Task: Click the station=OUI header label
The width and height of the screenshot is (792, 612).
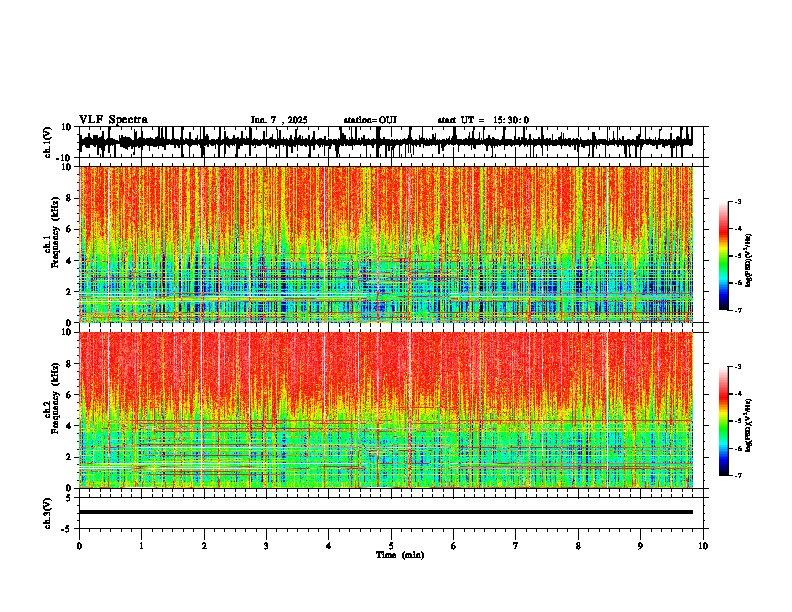Action: pos(370,120)
